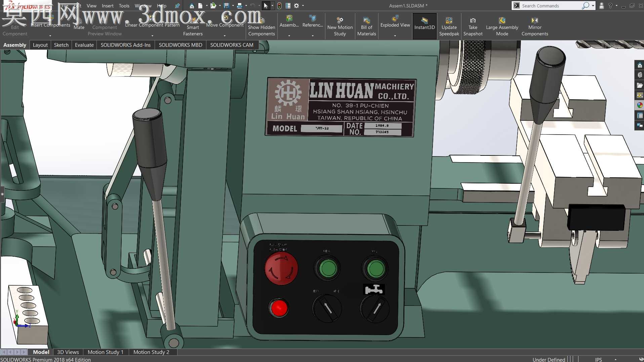The image size is (644, 362).
Task: Click the Update Speedpak icon
Action: pyautogui.click(x=449, y=20)
